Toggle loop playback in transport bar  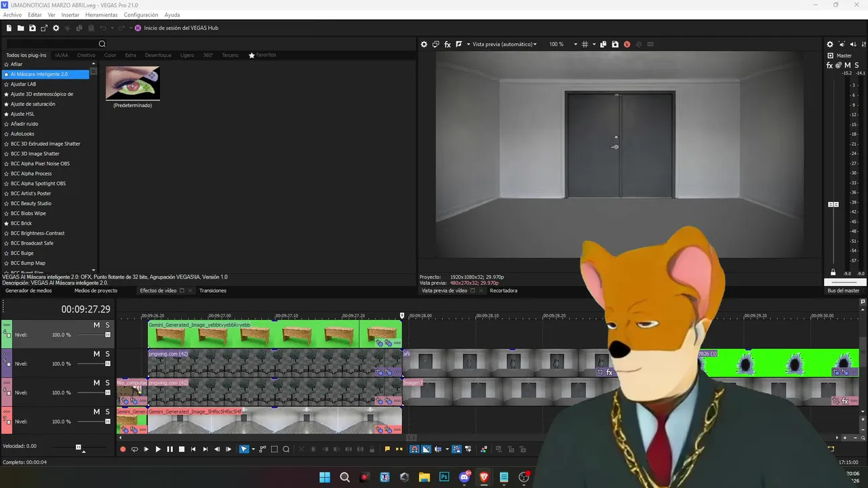click(134, 449)
